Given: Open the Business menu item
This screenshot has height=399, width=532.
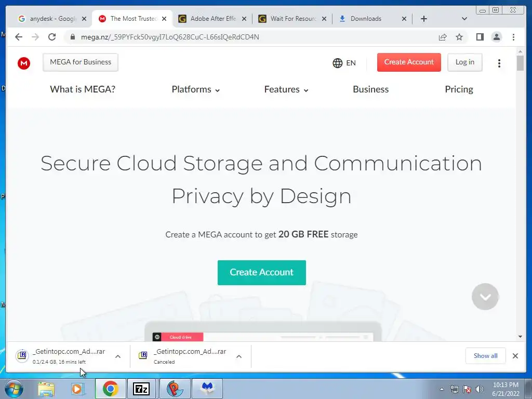Looking at the screenshot, I should coord(370,89).
